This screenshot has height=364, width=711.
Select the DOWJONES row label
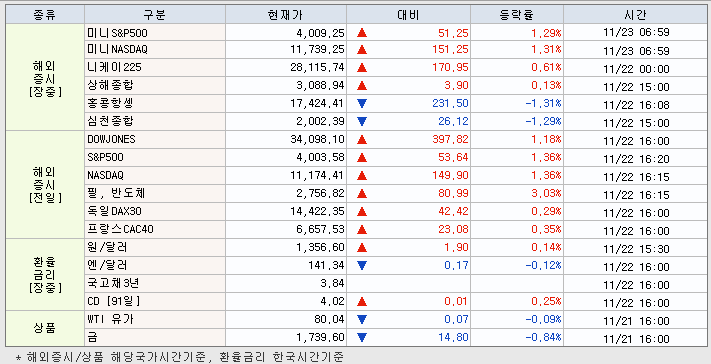tap(111, 139)
